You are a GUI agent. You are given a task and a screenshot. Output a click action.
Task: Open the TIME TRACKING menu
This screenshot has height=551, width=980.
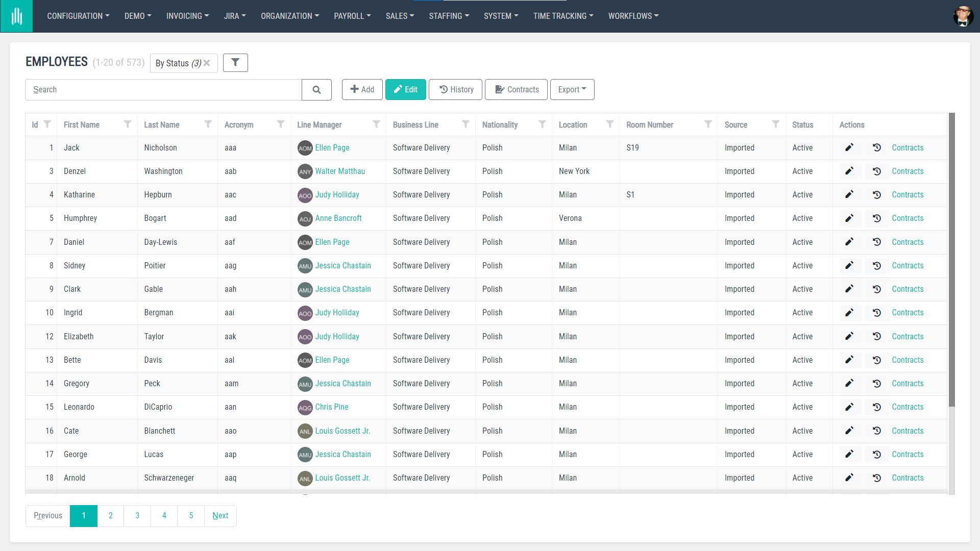click(563, 16)
